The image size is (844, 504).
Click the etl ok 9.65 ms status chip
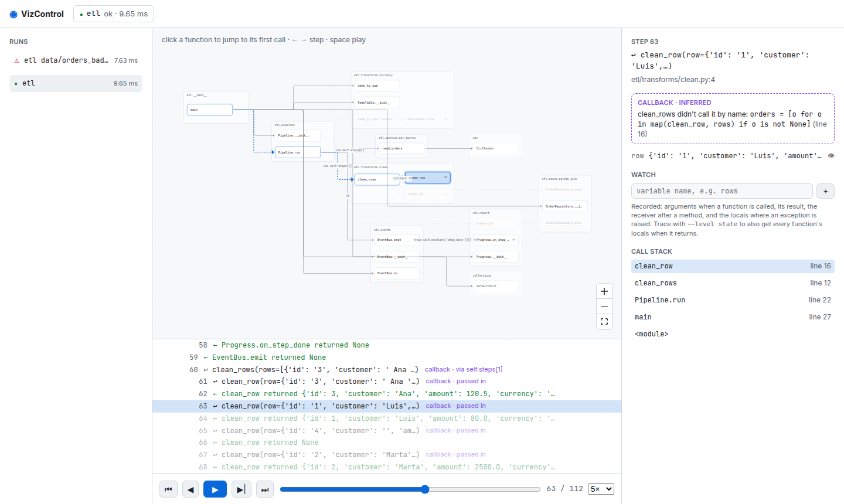click(114, 13)
